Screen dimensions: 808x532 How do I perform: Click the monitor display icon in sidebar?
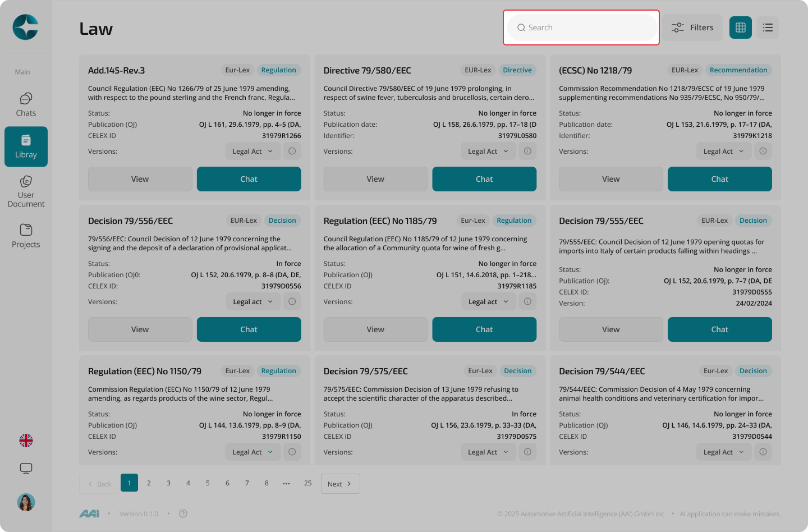(x=26, y=468)
